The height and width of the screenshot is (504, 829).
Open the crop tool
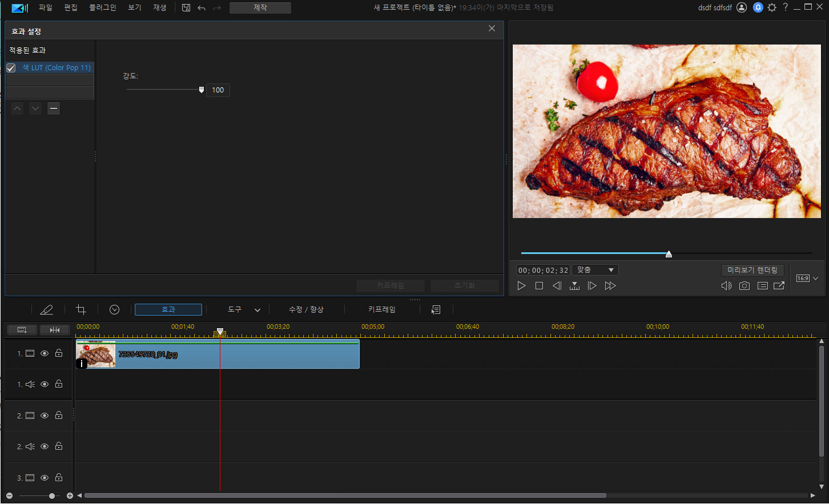(81, 309)
